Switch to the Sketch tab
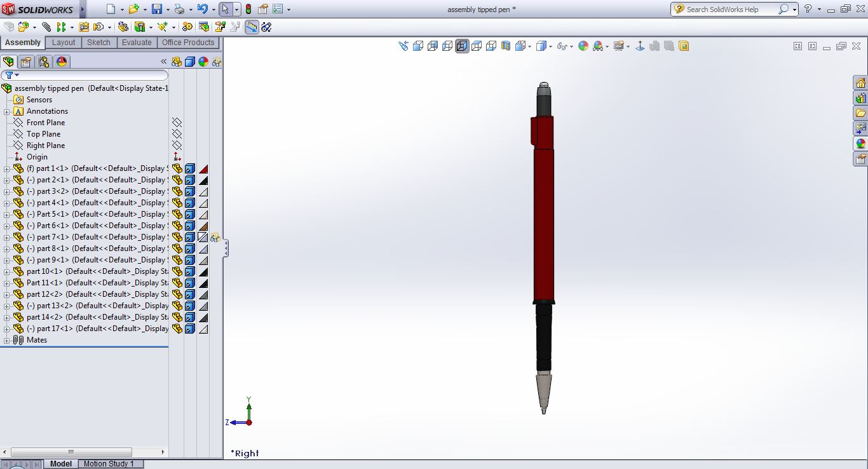This screenshot has height=469, width=868. [98, 43]
